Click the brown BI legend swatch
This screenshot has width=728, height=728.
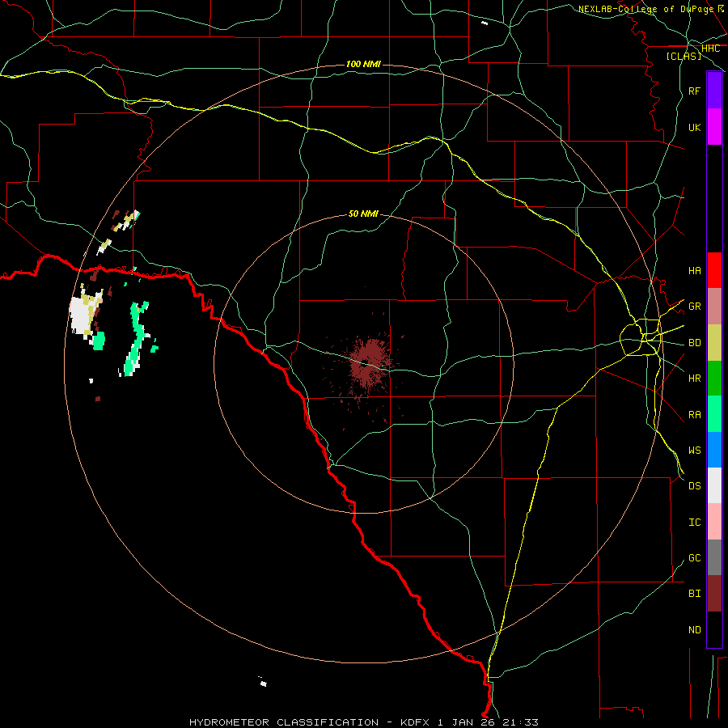click(714, 594)
